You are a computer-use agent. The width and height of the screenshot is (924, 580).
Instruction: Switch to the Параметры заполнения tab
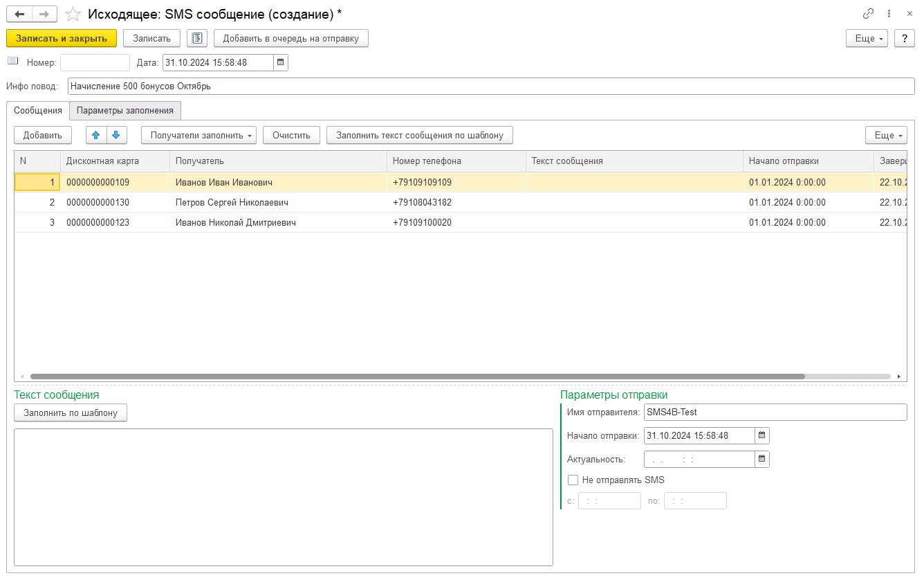pos(124,110)
